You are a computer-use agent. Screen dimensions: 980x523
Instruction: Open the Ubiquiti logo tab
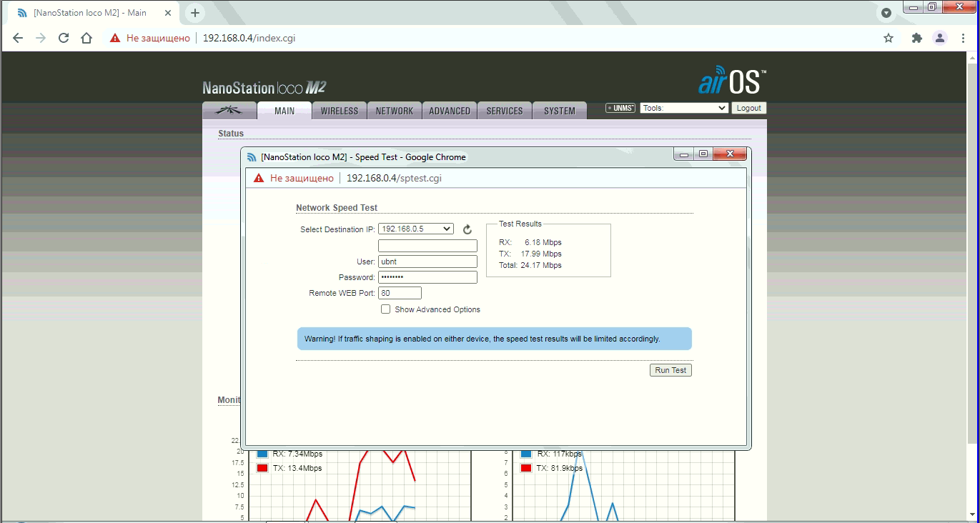coord(229,111)
